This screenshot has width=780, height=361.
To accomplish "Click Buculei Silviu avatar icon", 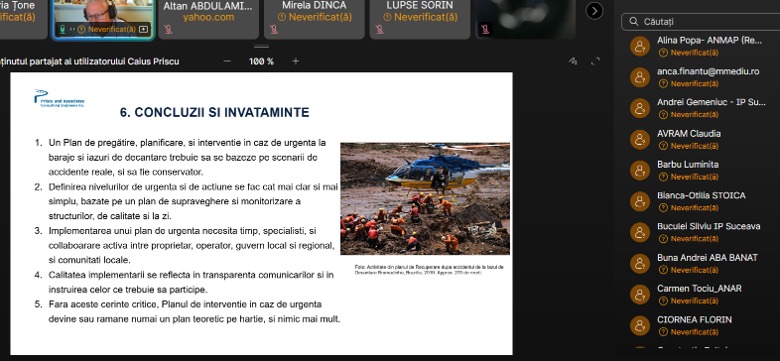I will [x=640, y=232].
